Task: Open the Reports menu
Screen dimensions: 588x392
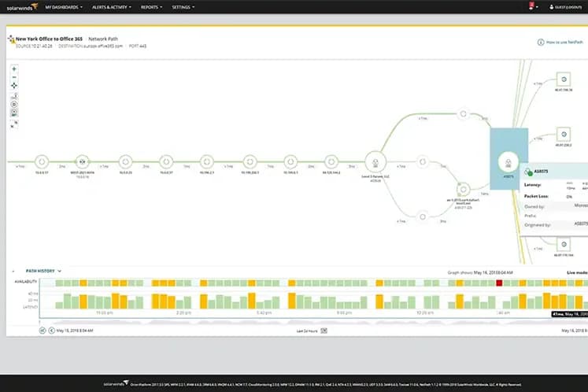Action: (151, 7)
